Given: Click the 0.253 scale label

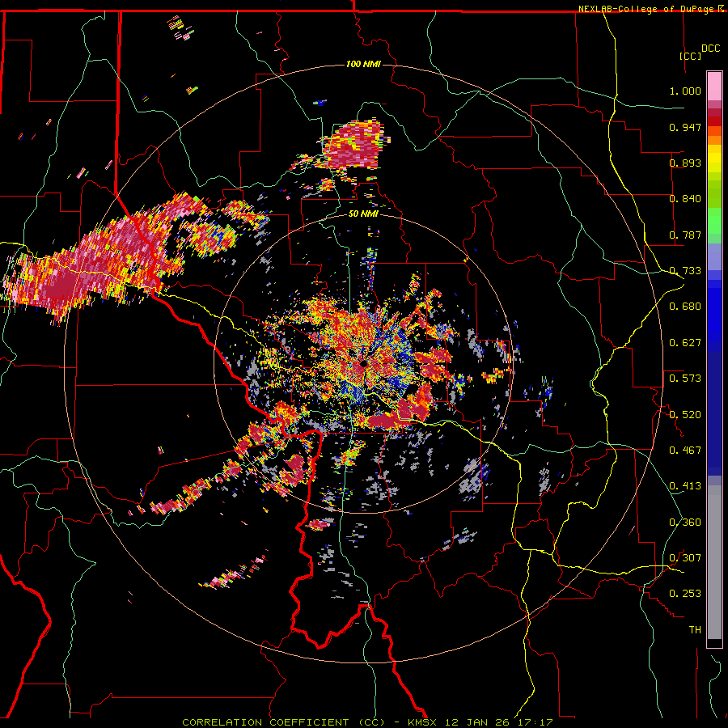Looking at the screenshot, I should coord(685,594).
